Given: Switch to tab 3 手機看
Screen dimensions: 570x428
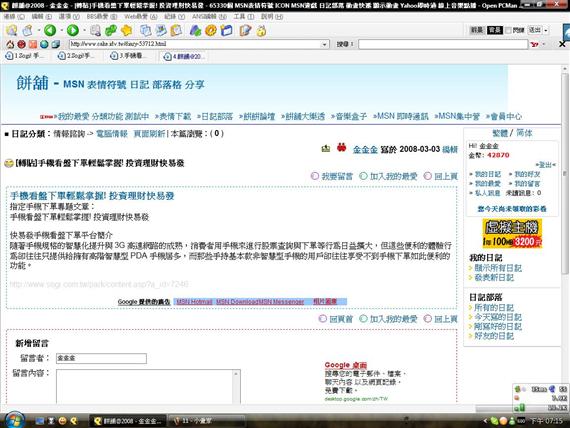Looking at the screenshot, I should click(129, 56).
